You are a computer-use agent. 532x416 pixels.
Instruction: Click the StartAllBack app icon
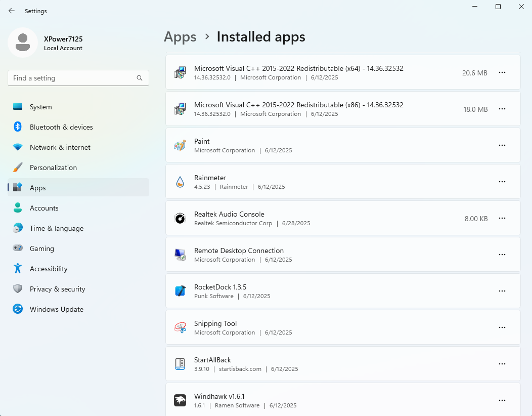180,364
